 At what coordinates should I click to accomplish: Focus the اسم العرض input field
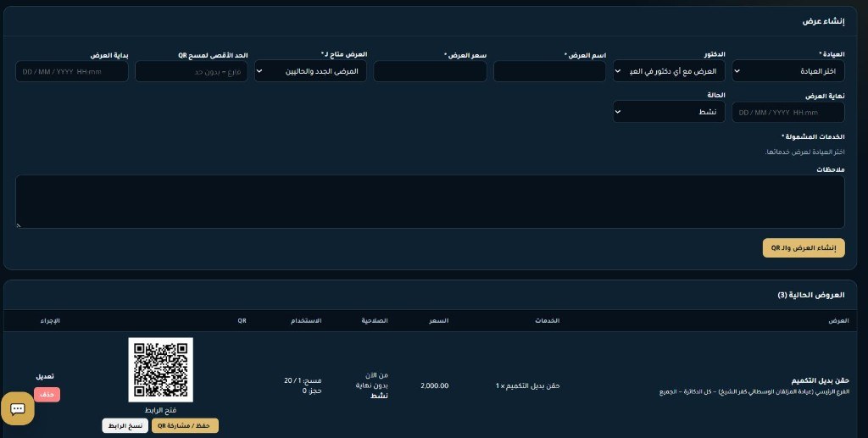(x=549, y=71)
